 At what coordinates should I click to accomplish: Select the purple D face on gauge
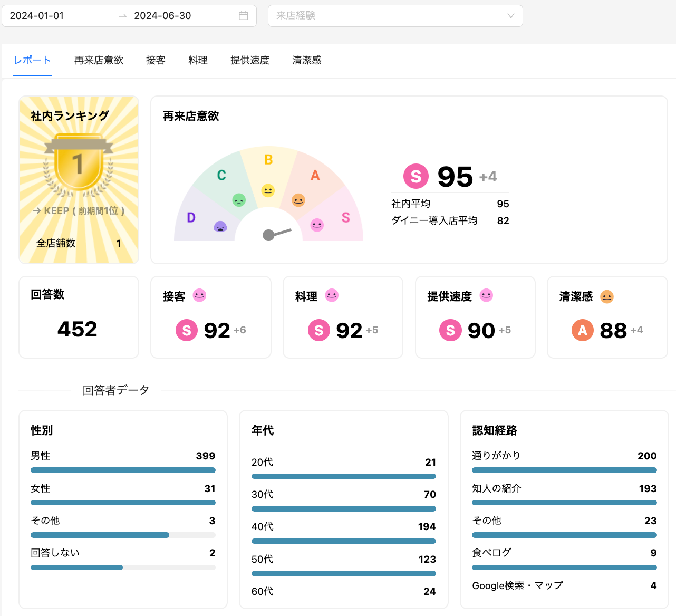point(220,227)
